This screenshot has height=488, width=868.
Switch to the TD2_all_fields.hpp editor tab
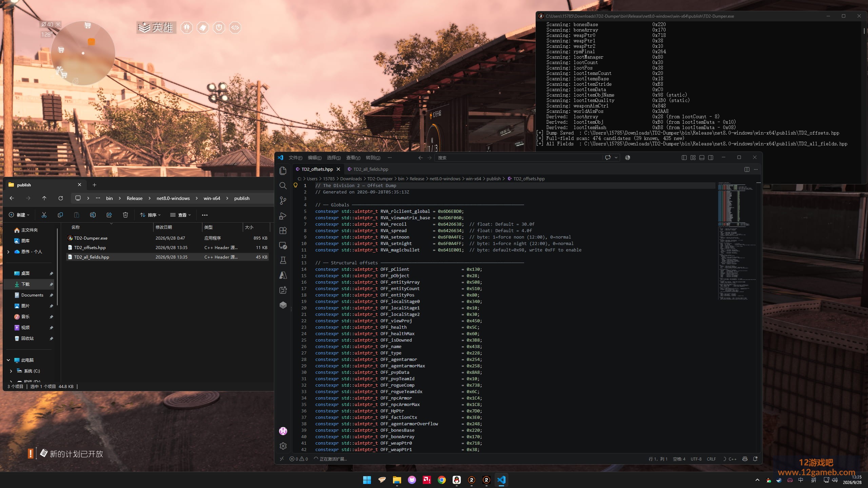point(368,169)
